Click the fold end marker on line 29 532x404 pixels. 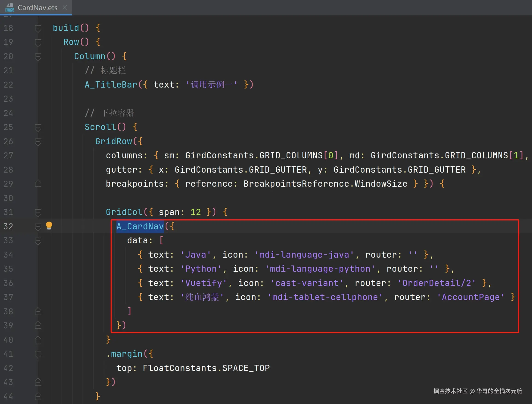point(38,184)
